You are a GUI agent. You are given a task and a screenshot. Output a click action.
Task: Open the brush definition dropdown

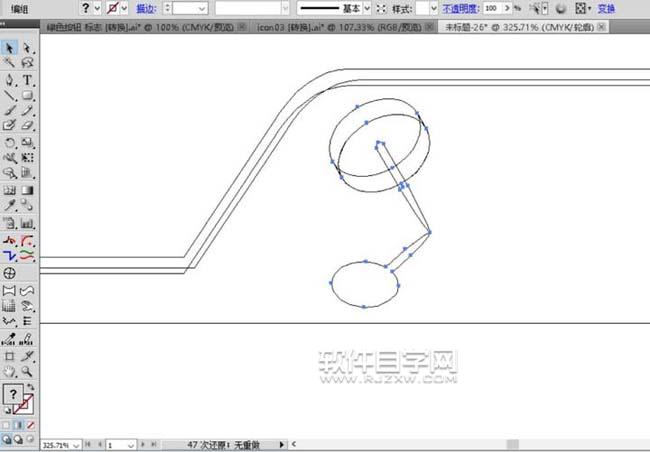(x=285, y=8)
